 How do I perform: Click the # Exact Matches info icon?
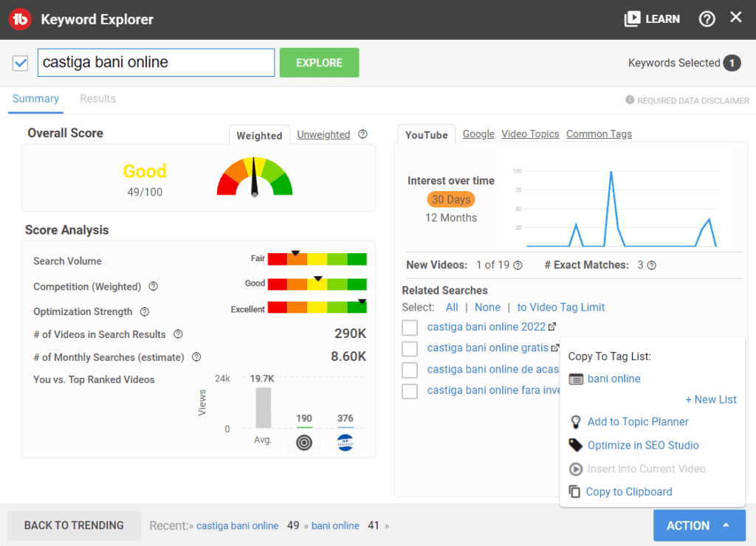(651, 265)
